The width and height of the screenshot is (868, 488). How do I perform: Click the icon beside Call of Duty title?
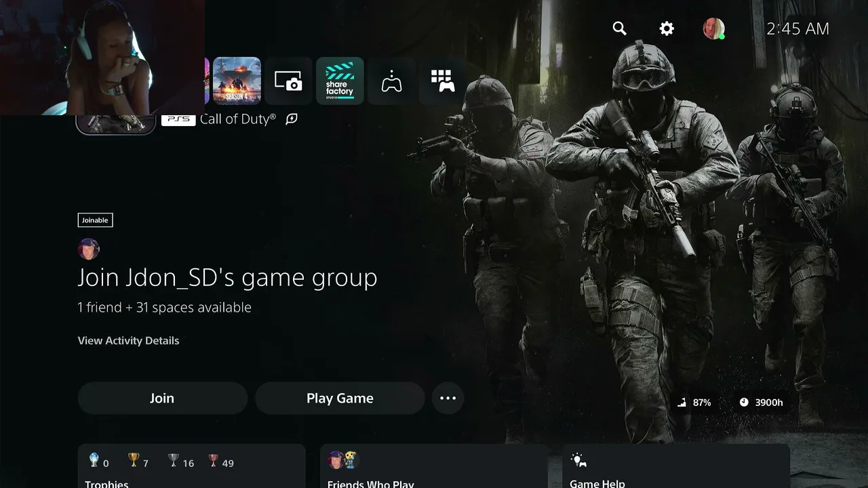292,119
